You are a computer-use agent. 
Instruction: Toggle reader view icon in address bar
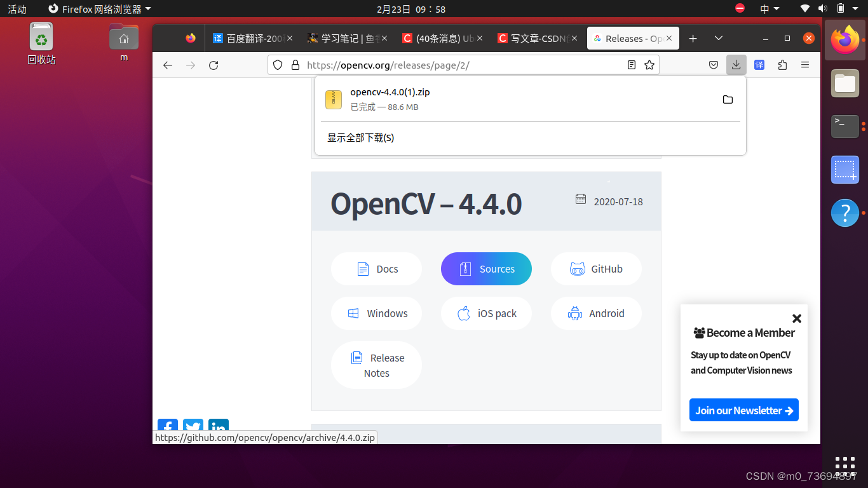click(631, 65)
